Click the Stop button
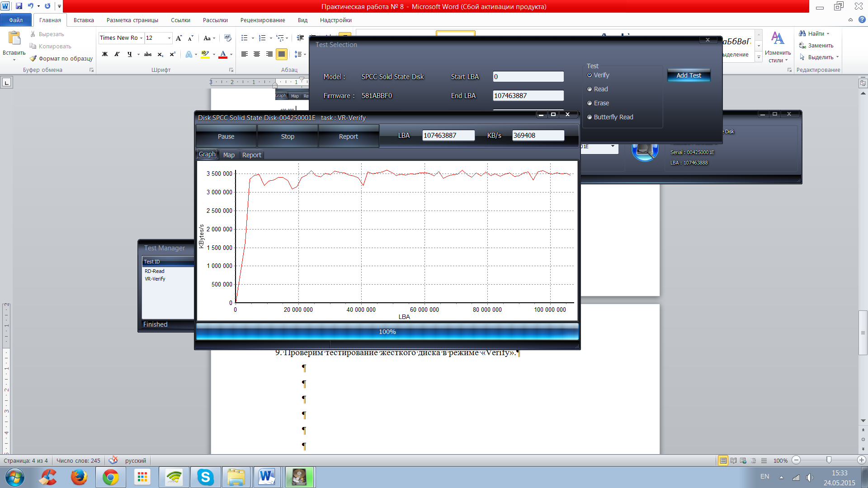 pos(288,136)
